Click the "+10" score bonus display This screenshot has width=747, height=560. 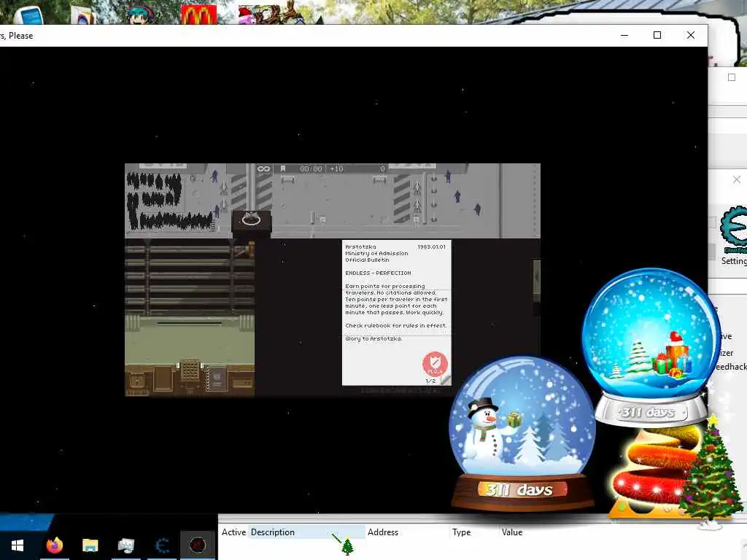336,168
